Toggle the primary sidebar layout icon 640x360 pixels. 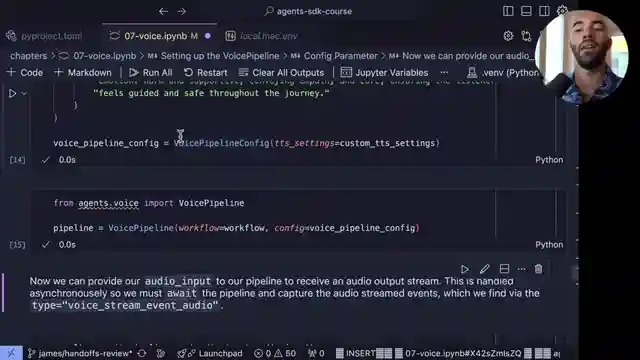coord(508,11)
